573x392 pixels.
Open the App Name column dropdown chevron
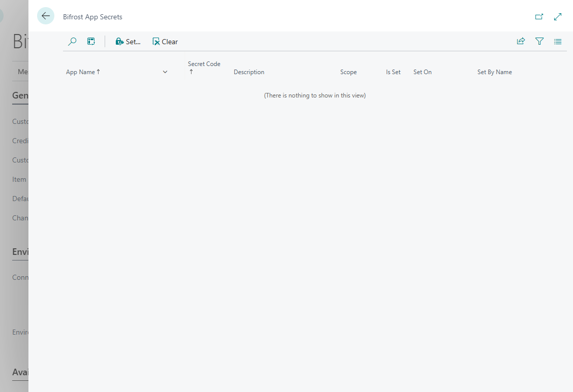pyautogui.click(x=165, y=72)
